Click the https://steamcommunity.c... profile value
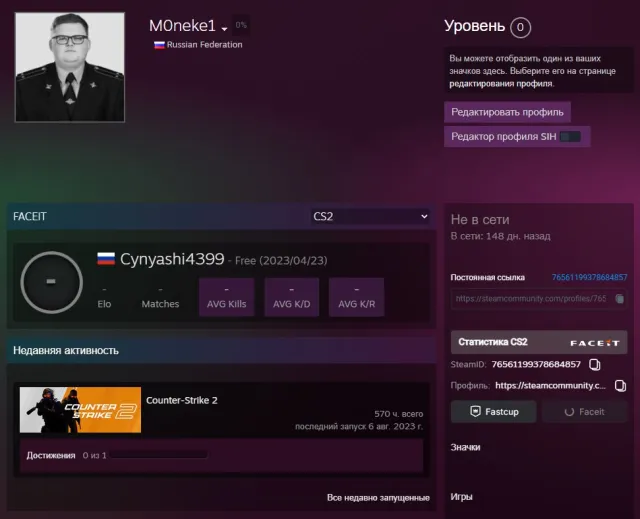This screenshot has width=640, height=519. pos(550,386)
